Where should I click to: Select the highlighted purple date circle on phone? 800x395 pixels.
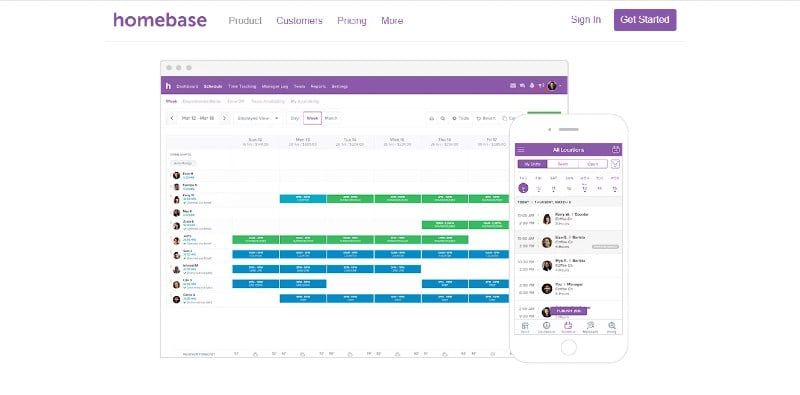tap(523, 188)
